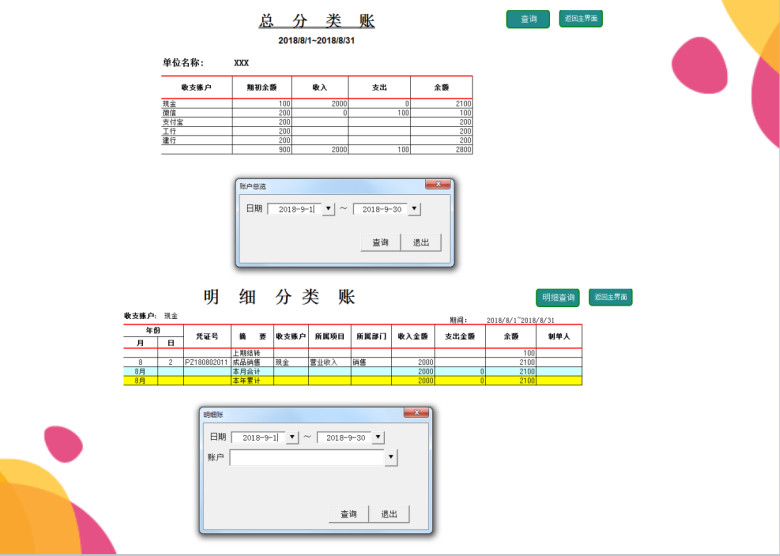Expand the 账户 dropdown arrow in 明细账 dialog

pyautogui.click(x=391, y=457)
